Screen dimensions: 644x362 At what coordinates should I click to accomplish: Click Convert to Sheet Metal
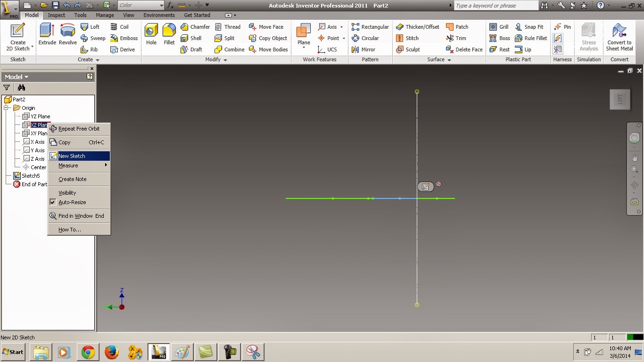(x=619, y=38)
